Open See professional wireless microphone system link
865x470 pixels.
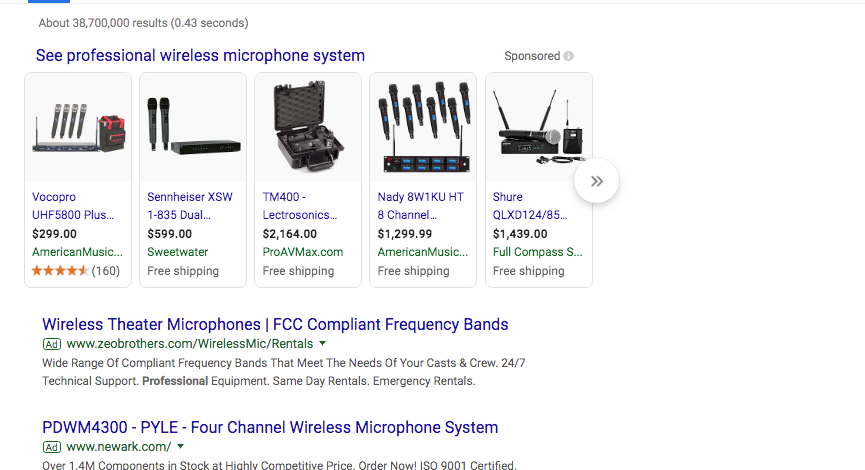[x=200, y=56]
